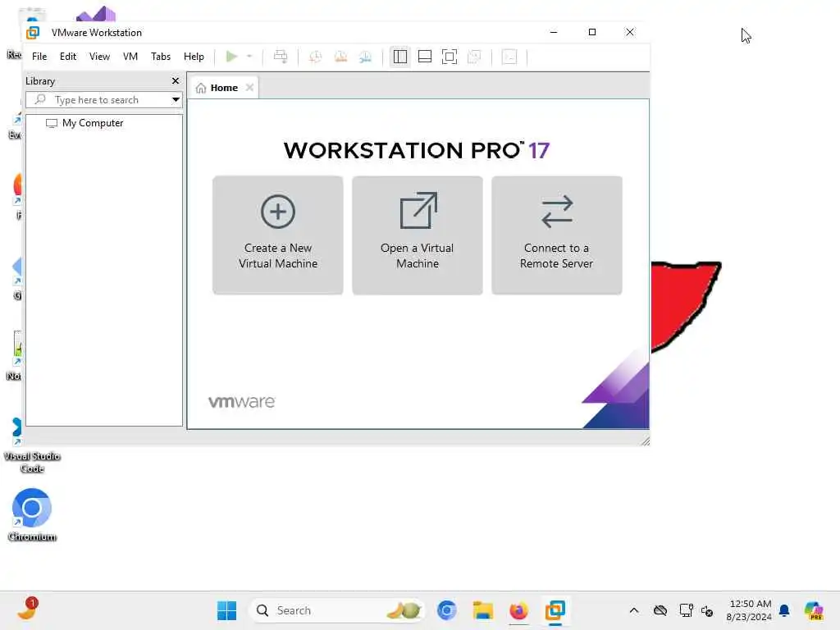Screen dimensions: 840x630
Task: Click the muted volume tray icon
Action: point(706,610)
